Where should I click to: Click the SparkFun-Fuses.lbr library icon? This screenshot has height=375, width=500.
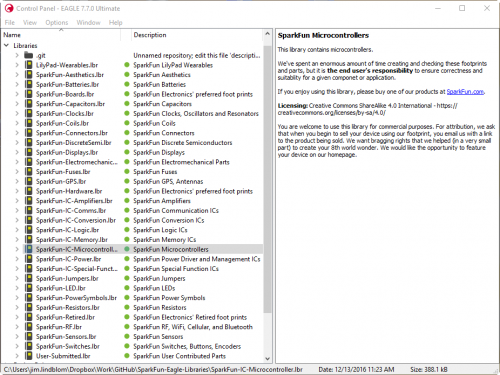tap(29, 172)
